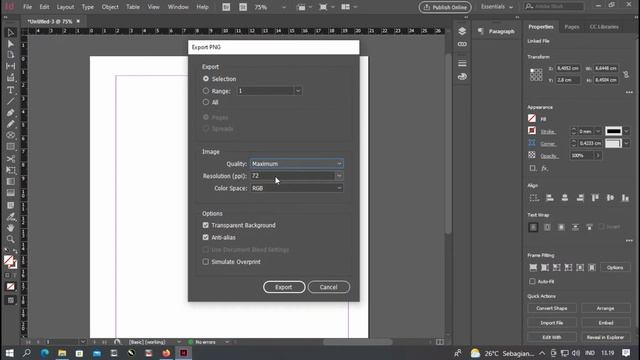Image resolution: width=640 pixels, height=360 pixels.
Task: Click the Convert Shape button
Action: pyautogui.click(x=552, y=308)
